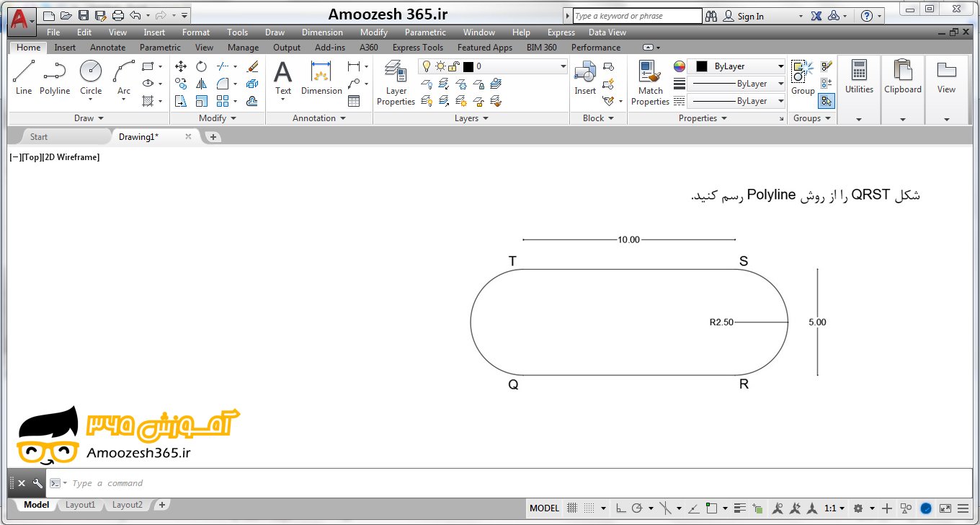The width and height of the screenshot is (980, 525).
Task: Expand the Modify panel
Action: (x=217, y=118)
